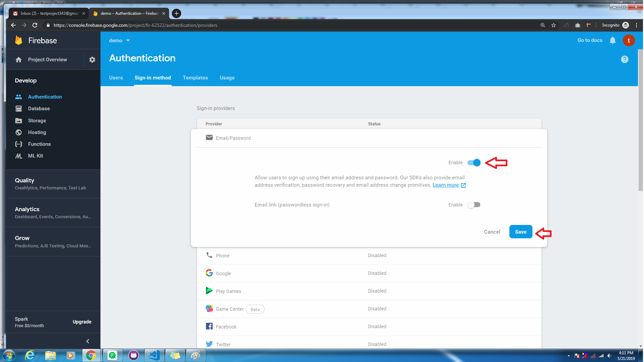
Task: Enable Email link passwordless sign-in toggle
Action: point(475,205)
